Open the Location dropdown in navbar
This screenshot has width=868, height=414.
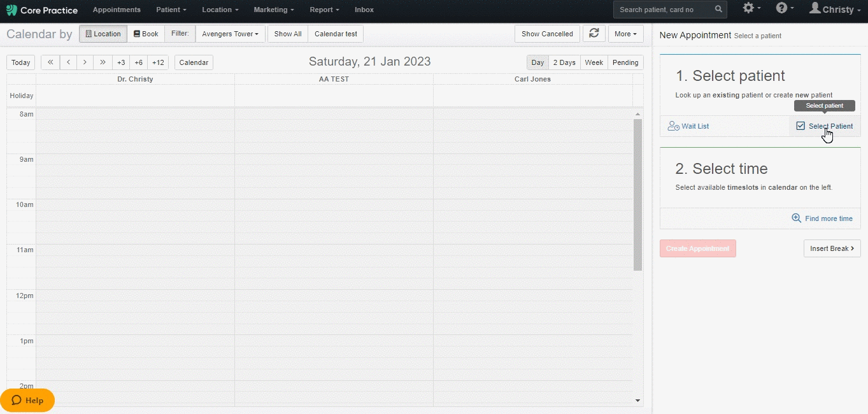click(x=220, y=10)
